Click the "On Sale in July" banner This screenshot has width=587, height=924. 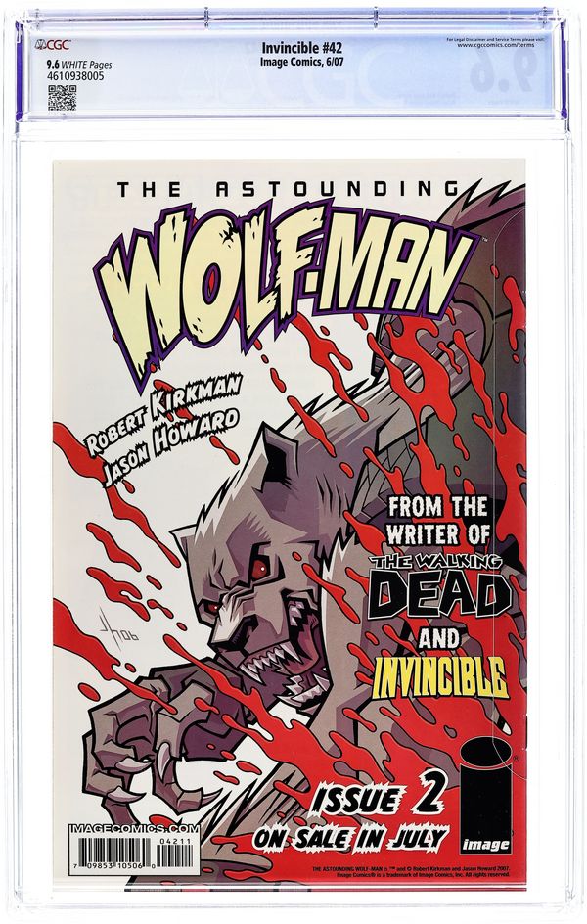[351, 838]
